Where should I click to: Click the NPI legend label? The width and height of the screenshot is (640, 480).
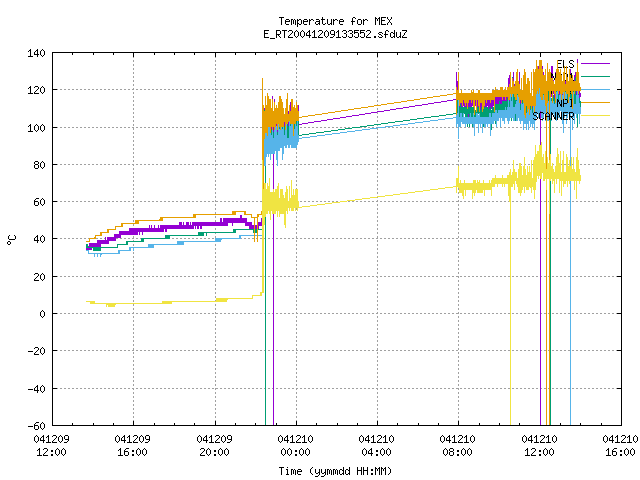[565, 103]
